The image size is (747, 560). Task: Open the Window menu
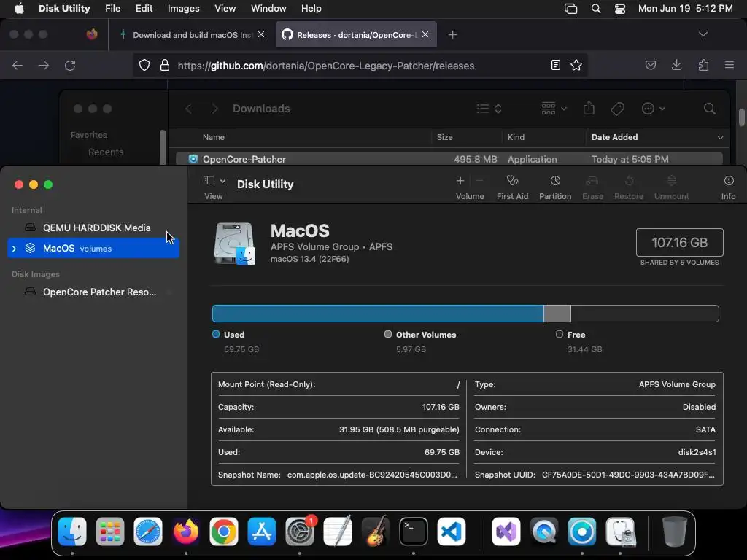268,9
